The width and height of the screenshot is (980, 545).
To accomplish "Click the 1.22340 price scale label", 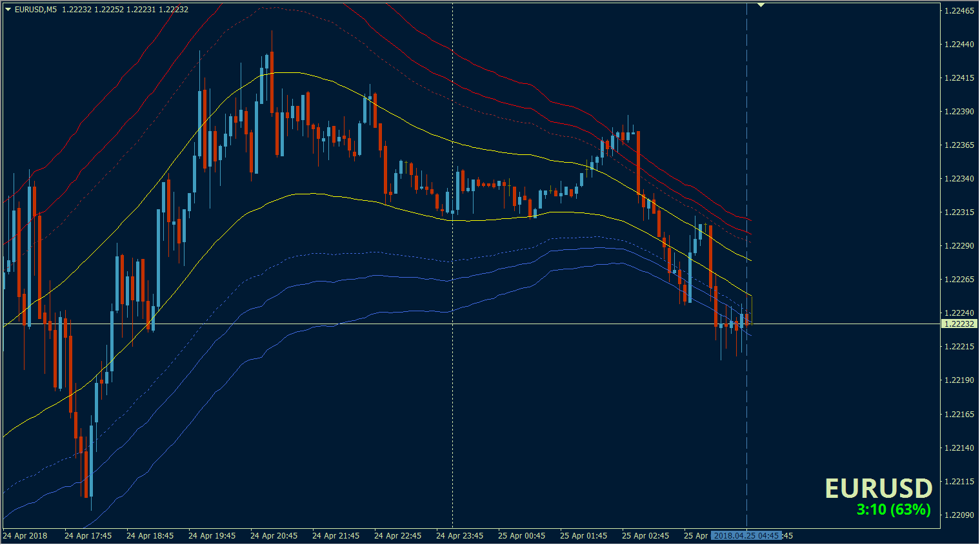I will tap(959, 179).
